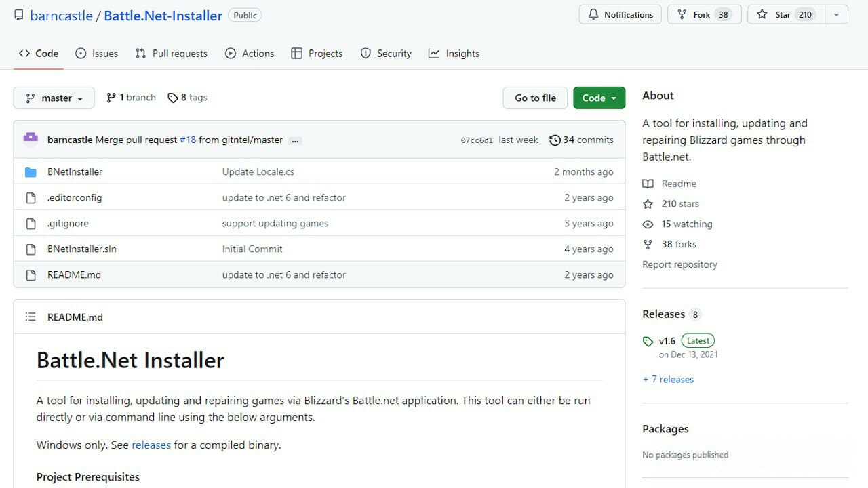
Task: Select the Code tab
Action: [x=39, y=54]
